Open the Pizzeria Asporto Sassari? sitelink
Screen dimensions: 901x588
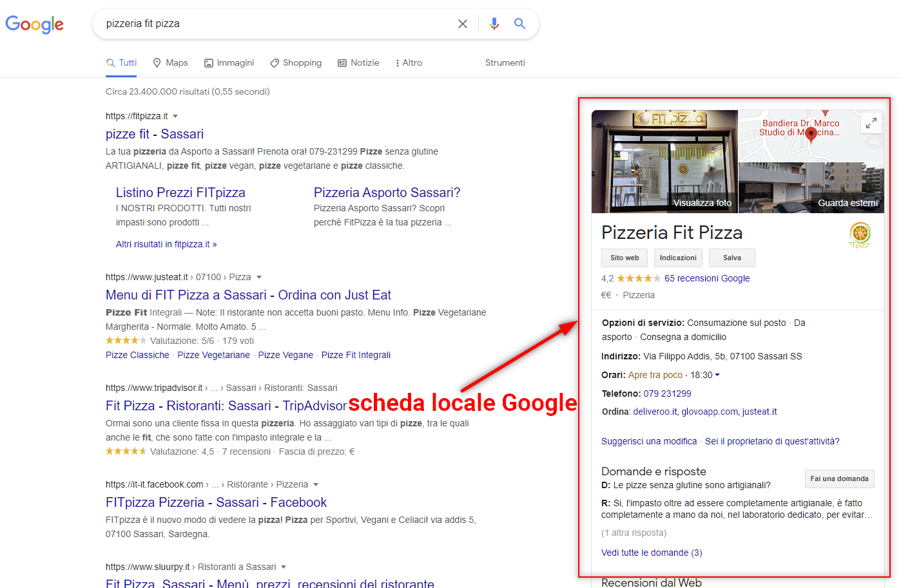(x=387, y=193)
